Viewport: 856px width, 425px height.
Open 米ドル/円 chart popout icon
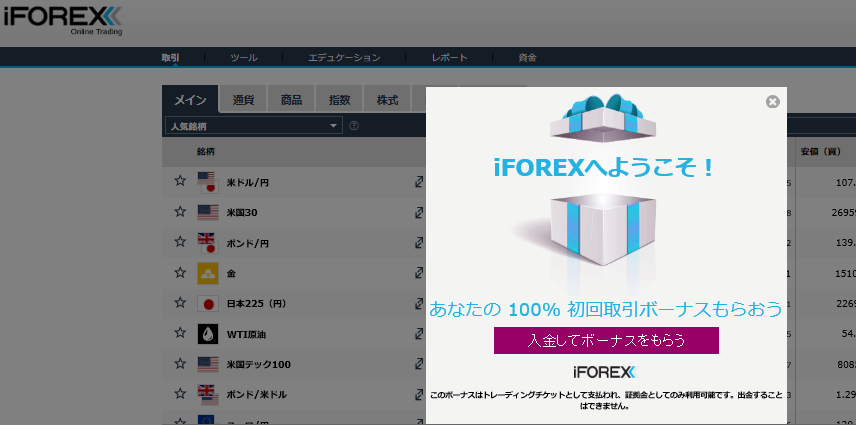419,182
